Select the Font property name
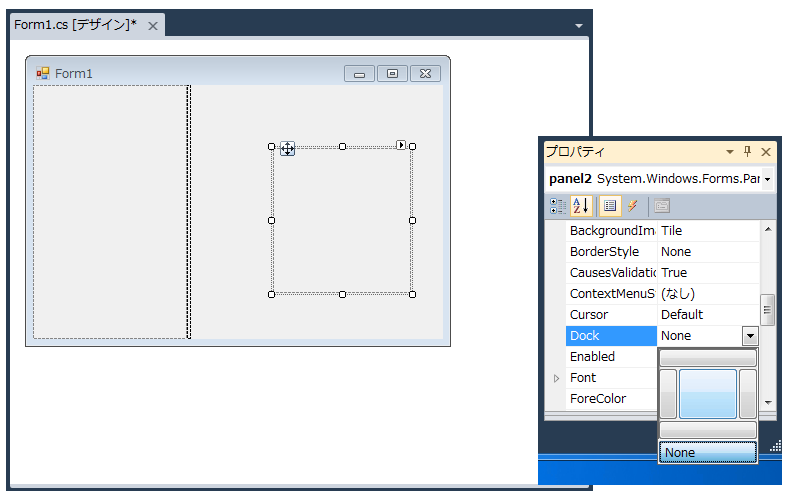800x500 pixels. [x=583, y=378]
